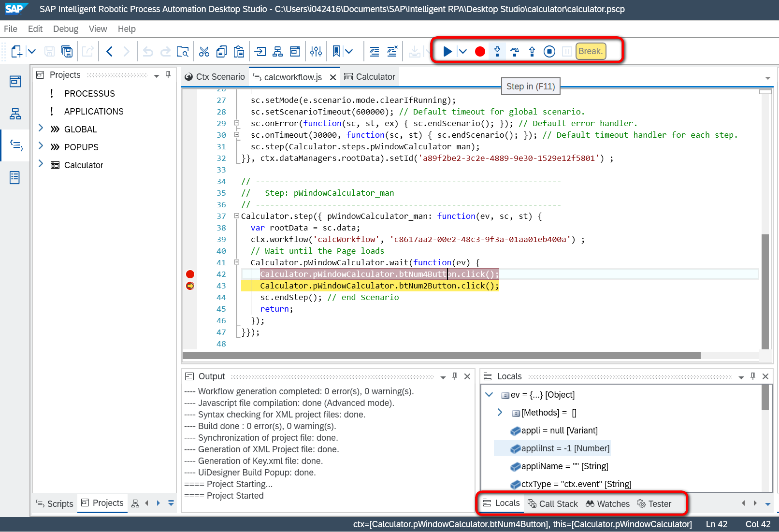Expand the POPUPS tree node
This screenshot has width=779, height=532.
point(41,146)
